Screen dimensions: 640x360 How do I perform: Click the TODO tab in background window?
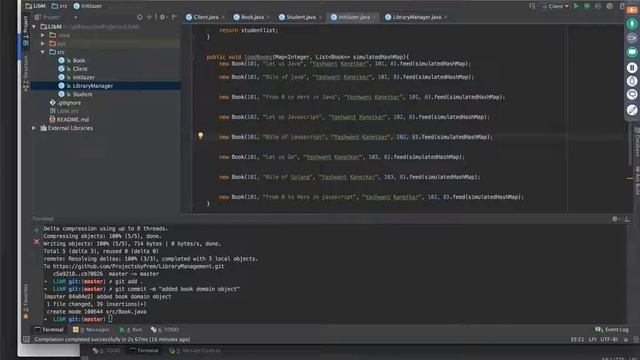click(107, 351)
